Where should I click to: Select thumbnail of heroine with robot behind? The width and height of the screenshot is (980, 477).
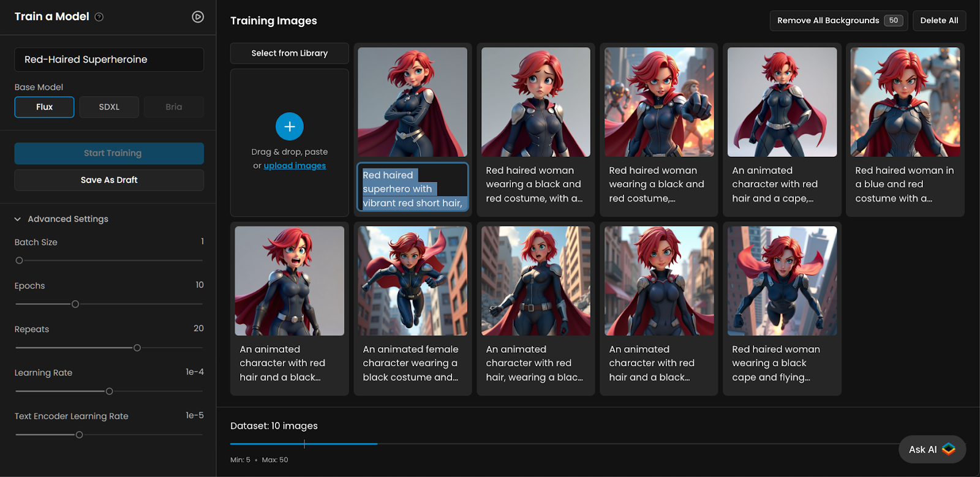905,102
